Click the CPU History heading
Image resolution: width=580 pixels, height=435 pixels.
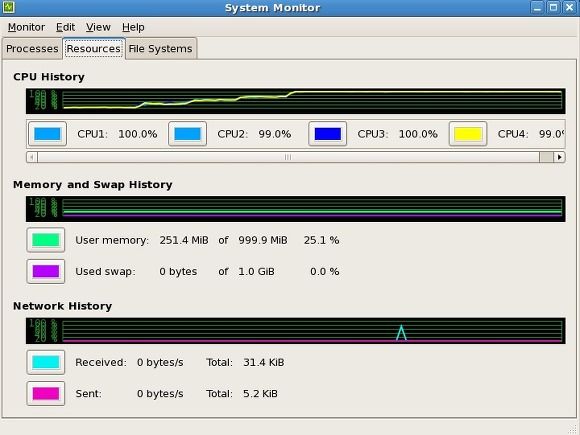pyautogui.click(x=49, y=77)
